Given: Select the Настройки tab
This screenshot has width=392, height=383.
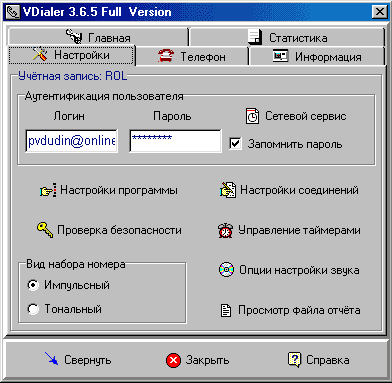Looking at the screenshot, I should pos(72,55).
